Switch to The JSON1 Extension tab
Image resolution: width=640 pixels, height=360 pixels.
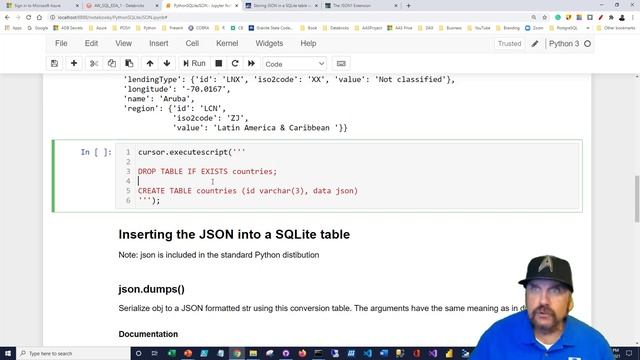[361, 6]
